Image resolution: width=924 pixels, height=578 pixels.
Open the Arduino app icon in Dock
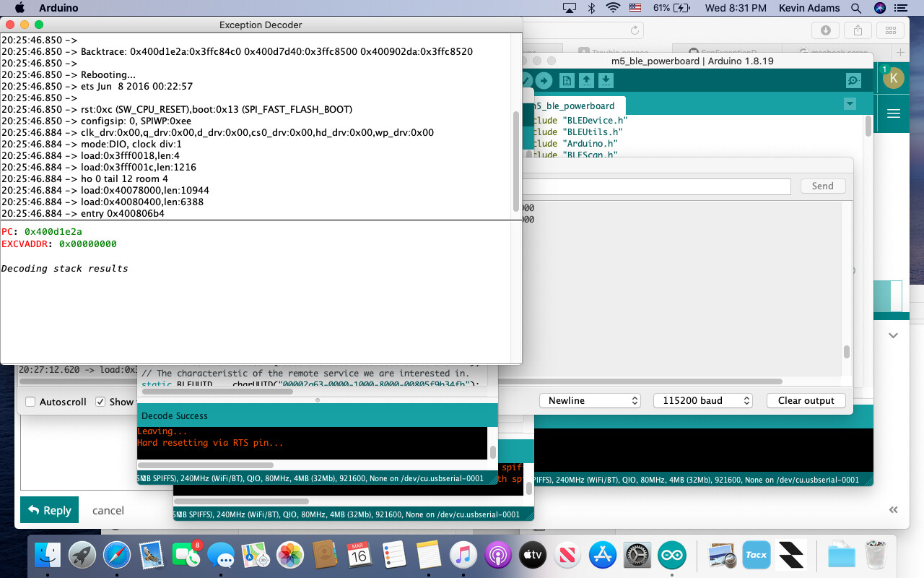point(671,555)
